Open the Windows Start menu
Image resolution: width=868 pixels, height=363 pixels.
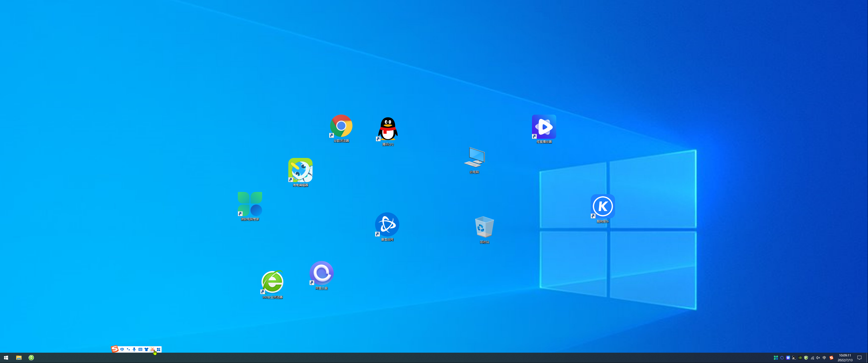tap(6, 358)
